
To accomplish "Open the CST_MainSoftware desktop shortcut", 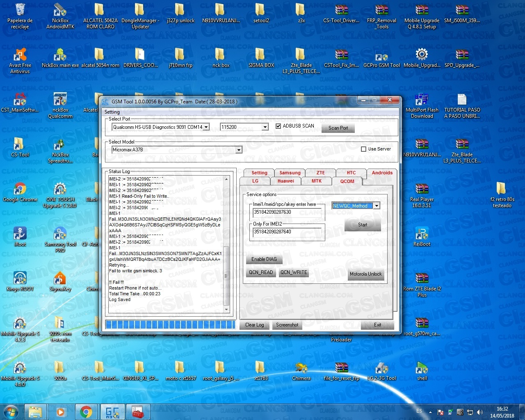I will (20, 103).
